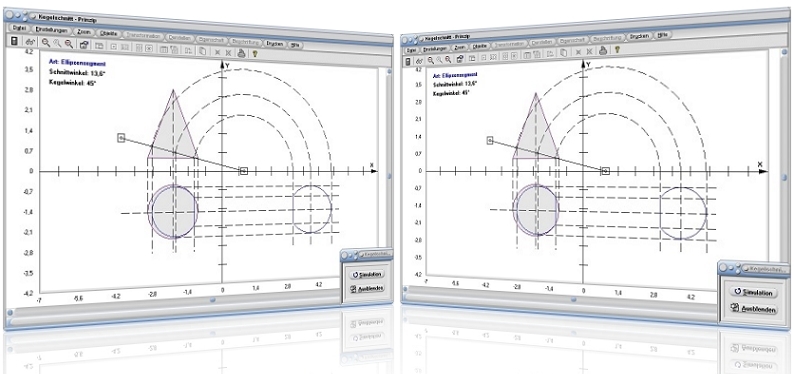Open the calculator icon in right window toolbar
Image resolution: width=794 pixels, height=374 pixels.
click(x=408, y=61)
